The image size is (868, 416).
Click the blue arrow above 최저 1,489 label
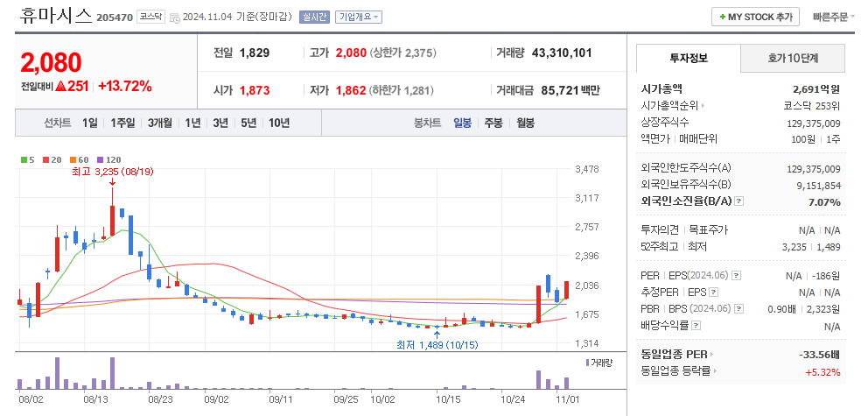pyautogui.click(x=437, y=334)
